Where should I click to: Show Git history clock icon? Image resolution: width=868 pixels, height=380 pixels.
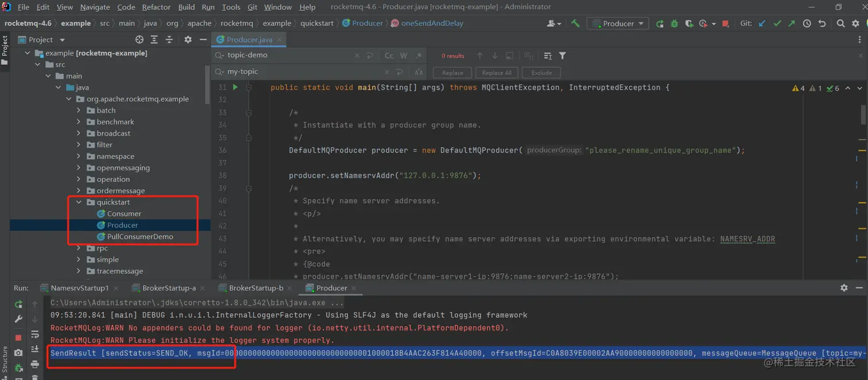[x=807, y=24]
